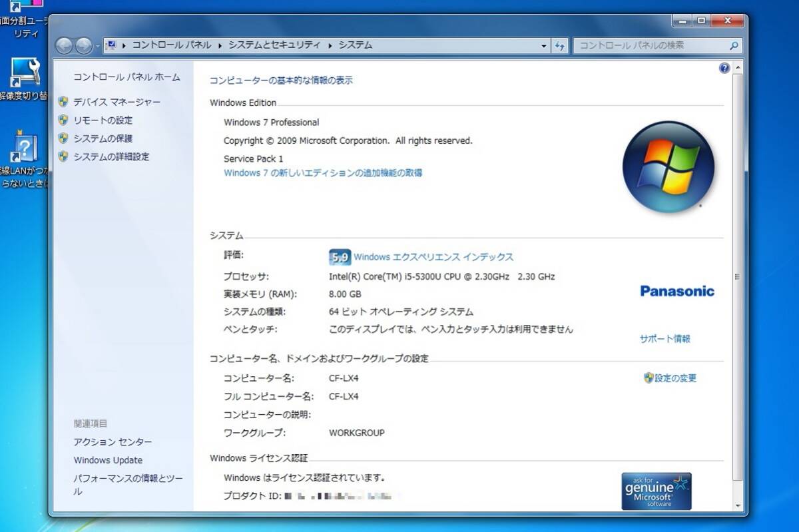Open recent pages dropdown beside forward arrow
This screenshot has width=799, height=532.
[98, 46]
